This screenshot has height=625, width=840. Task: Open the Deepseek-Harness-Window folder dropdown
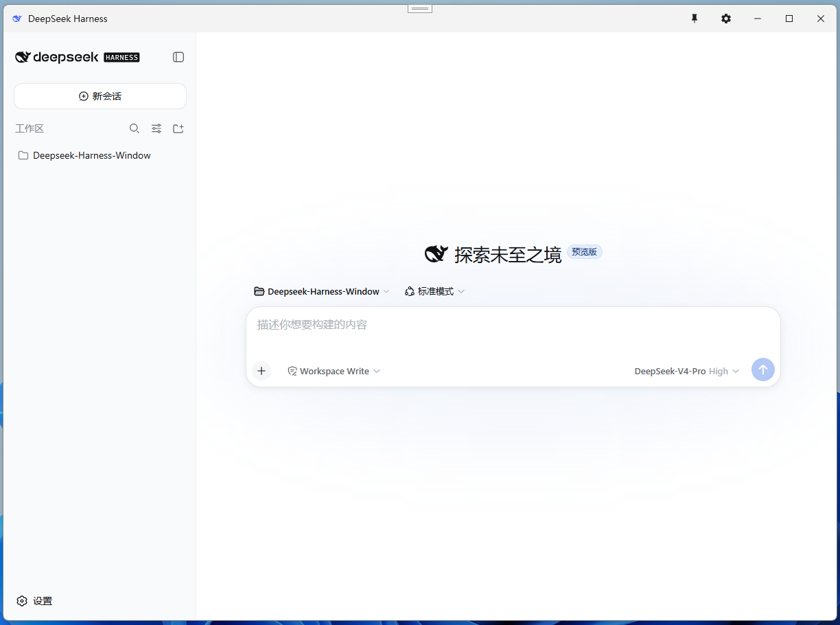click(x=322, y=291)
